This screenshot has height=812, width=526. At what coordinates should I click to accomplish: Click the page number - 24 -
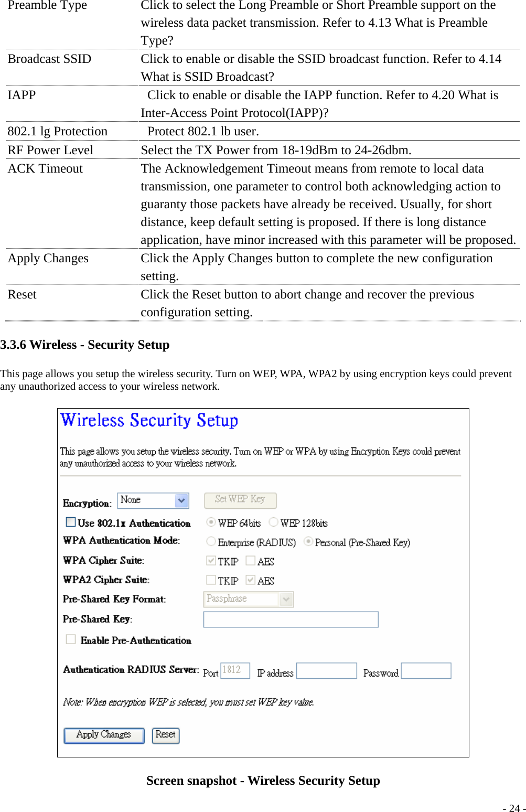(514, 808)
